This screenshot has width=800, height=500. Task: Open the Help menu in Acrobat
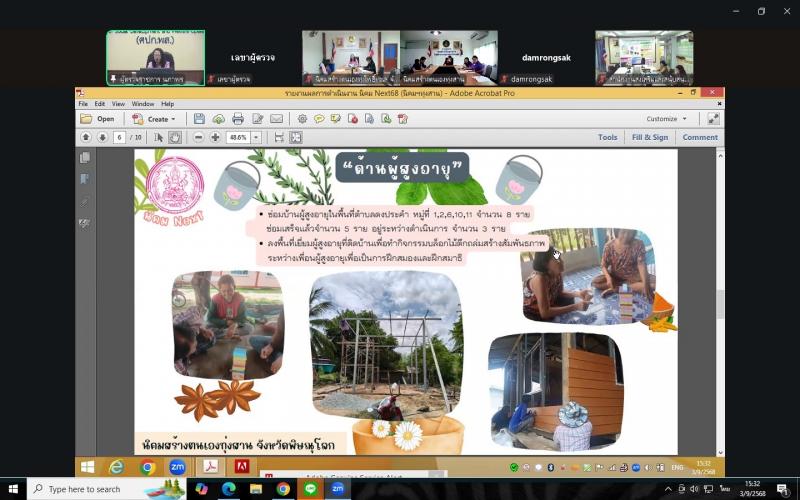167,104
